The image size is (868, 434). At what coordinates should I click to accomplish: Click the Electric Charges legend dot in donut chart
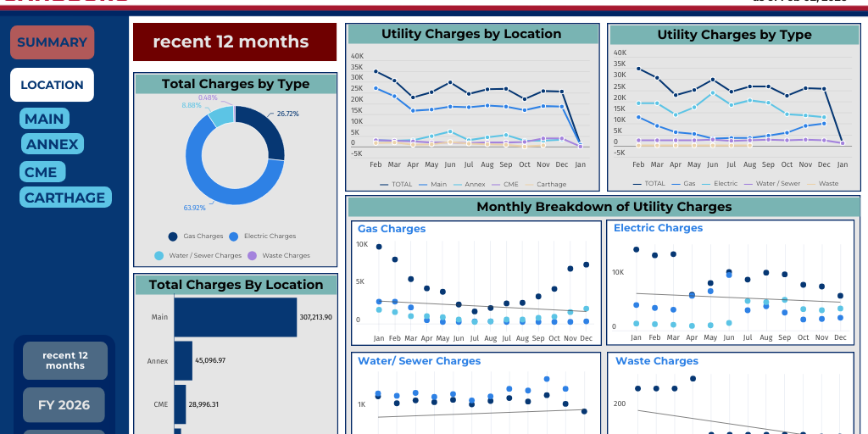point(234,236)
